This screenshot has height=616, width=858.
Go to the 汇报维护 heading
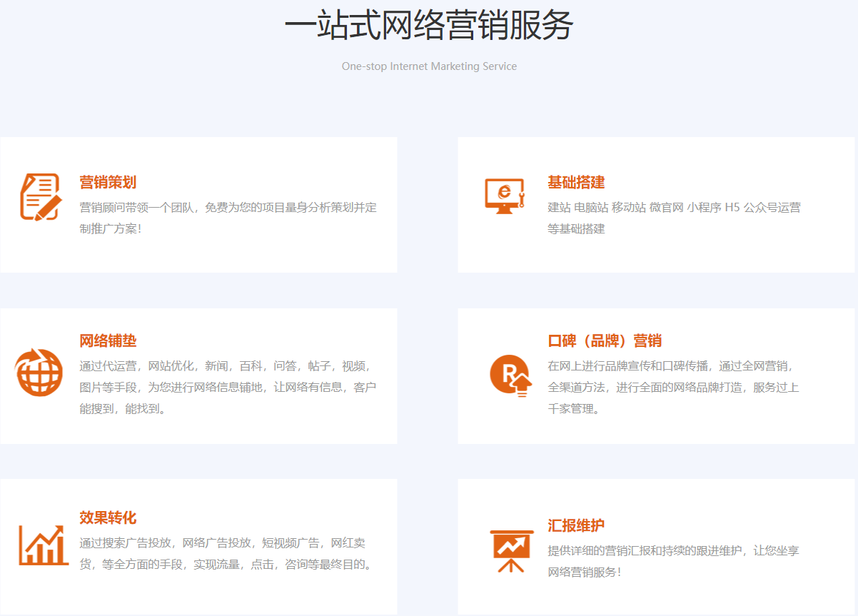point(576,525)
